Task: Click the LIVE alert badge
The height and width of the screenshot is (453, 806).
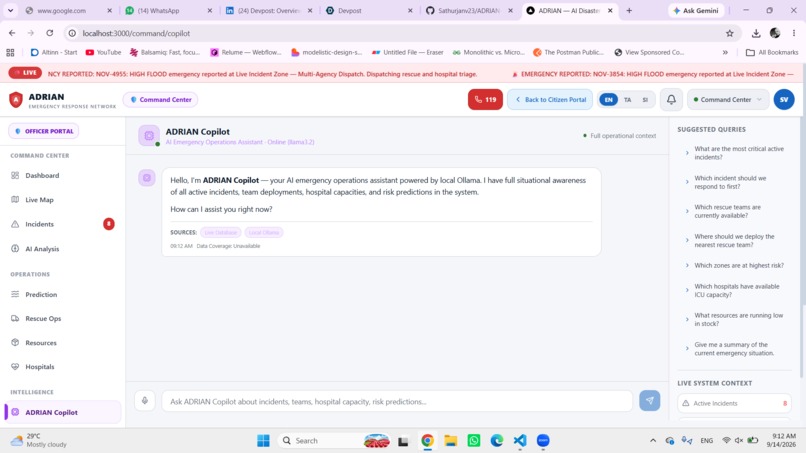Action: [x=25, y=73]
